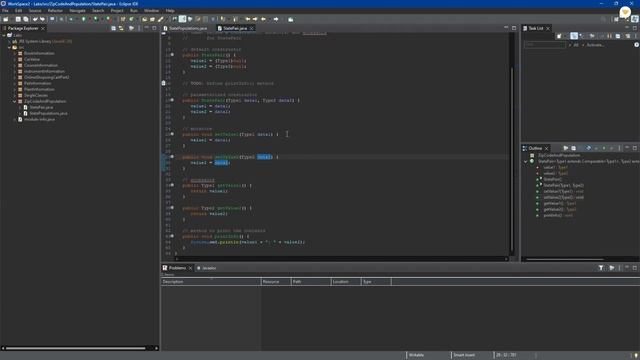Click the Open Type toolbar icon
Screen dimensions: 640x360
144,19
